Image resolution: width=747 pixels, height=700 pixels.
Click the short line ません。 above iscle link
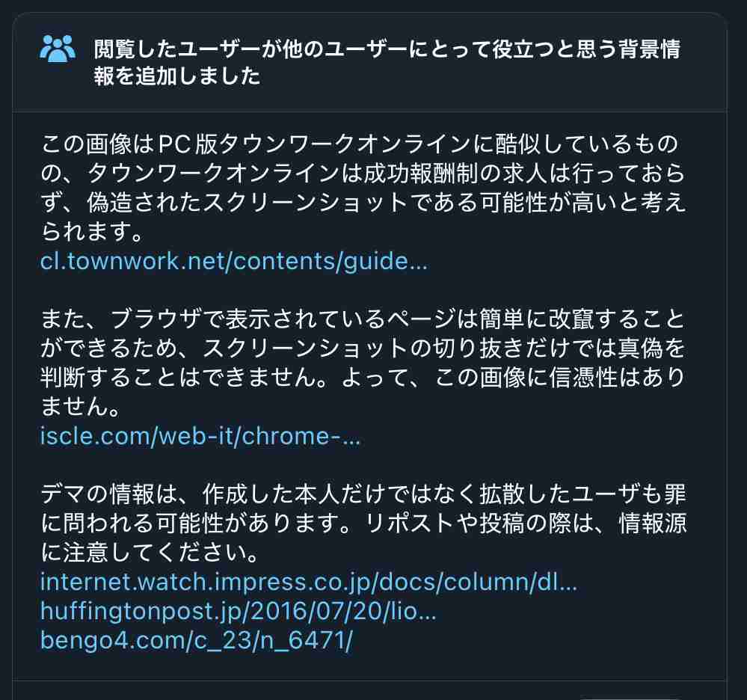coord(80,407)
